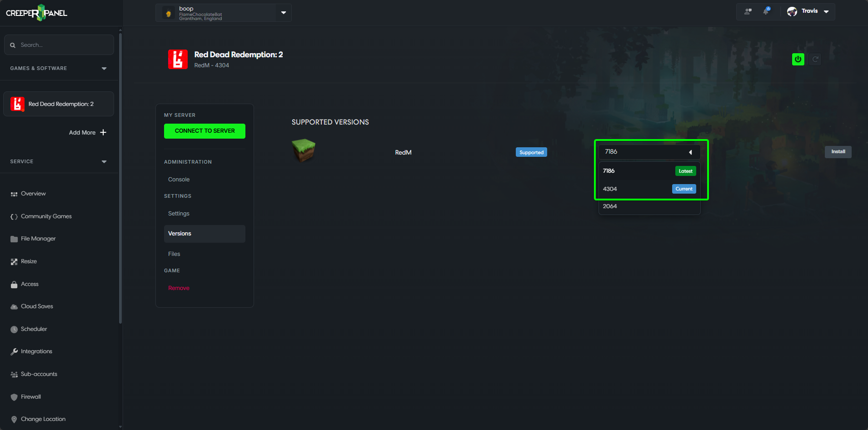The width and height of the screenshot is (868, 430).
Task: Open the Overview page
Action: (x=33, y=194)
